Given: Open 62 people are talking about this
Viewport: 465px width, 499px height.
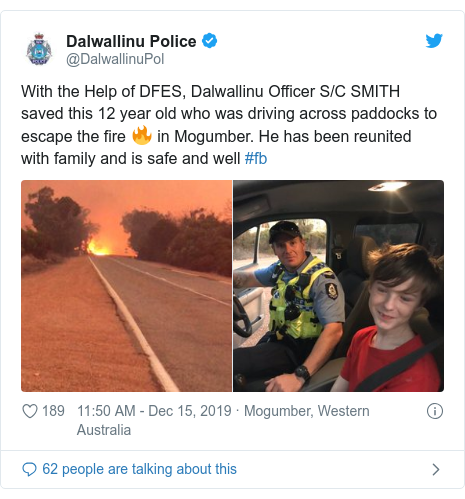Looking at the screenshot, I should (x=139, y=469).
